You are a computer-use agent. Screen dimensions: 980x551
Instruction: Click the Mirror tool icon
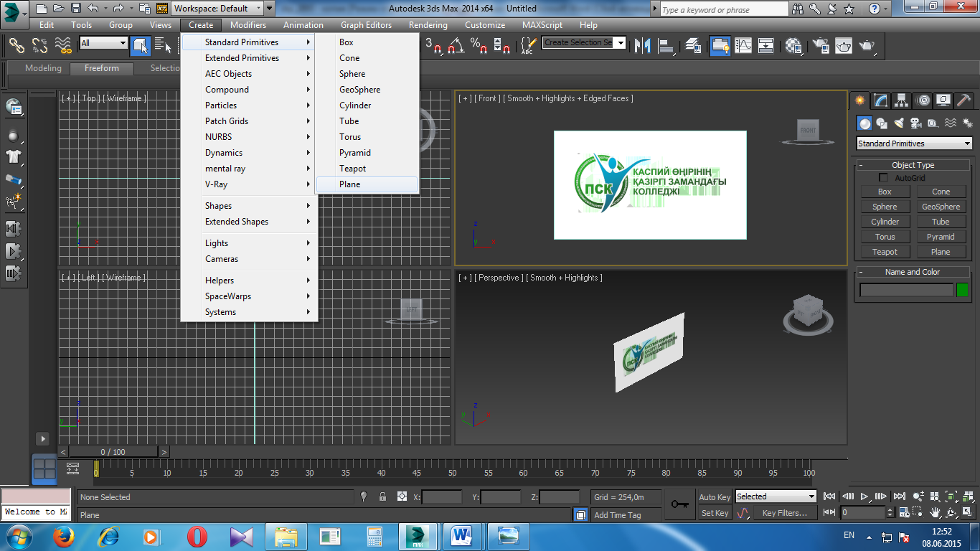tap(643, 45)
